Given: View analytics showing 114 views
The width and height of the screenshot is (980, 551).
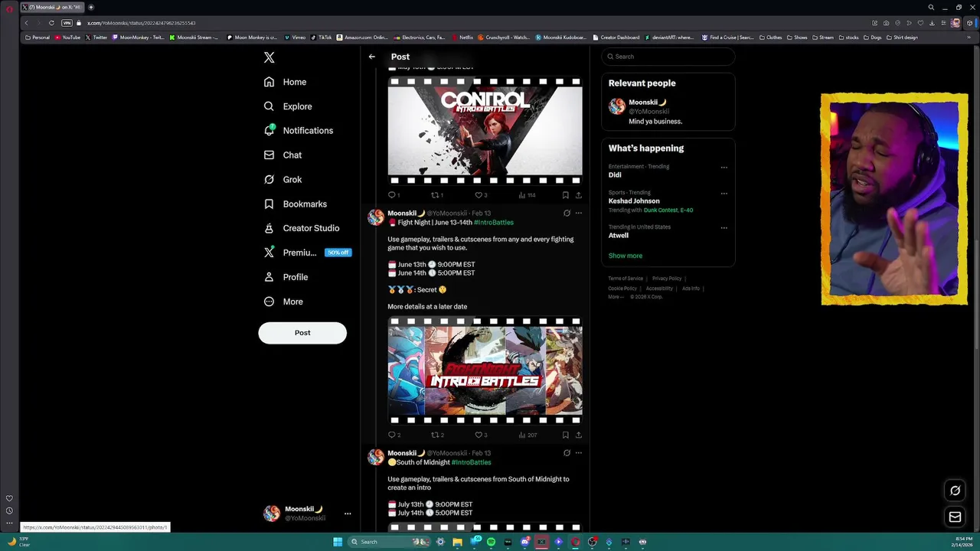Looking at the screenshot, I should 527,195.
